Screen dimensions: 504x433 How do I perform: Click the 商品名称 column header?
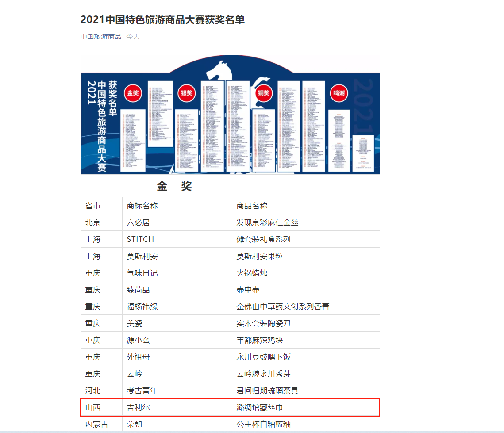pos(306,206)
